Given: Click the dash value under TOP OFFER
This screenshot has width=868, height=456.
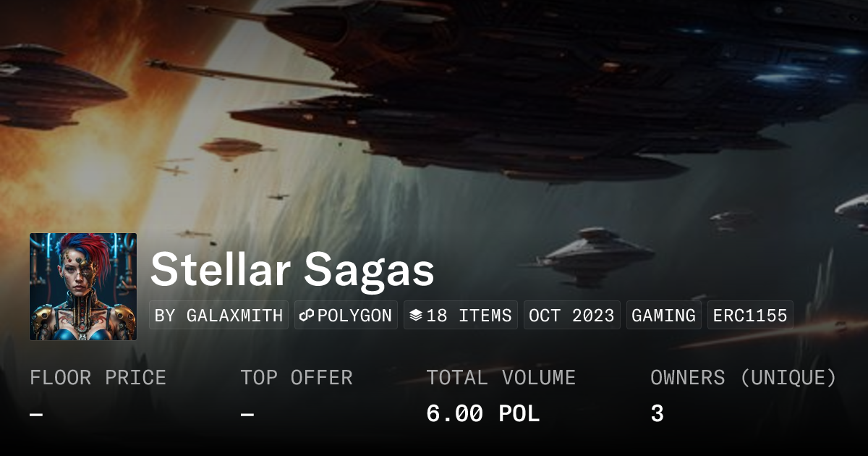Looking at the screenshot, I should click(x=247, y=415).
